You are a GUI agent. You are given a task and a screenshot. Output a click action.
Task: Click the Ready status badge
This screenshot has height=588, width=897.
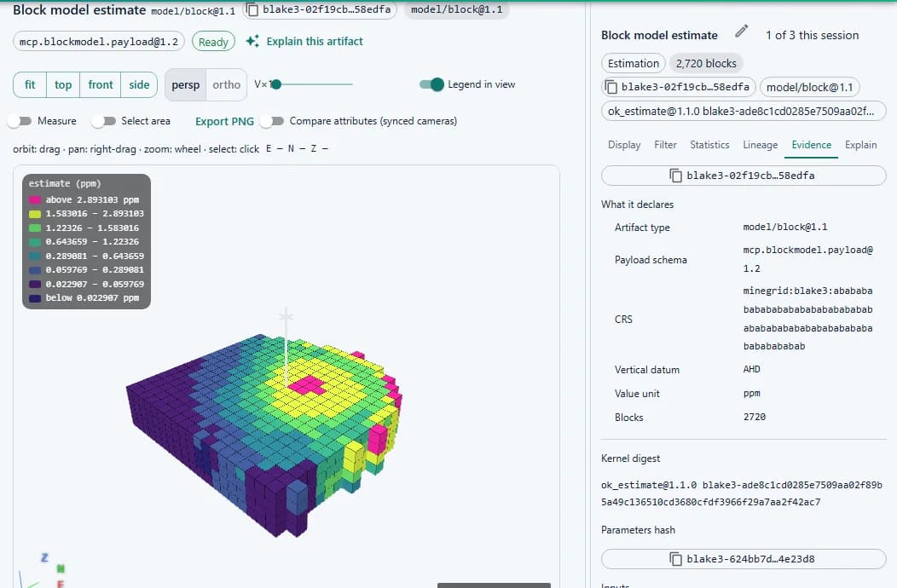coord(213,42)
